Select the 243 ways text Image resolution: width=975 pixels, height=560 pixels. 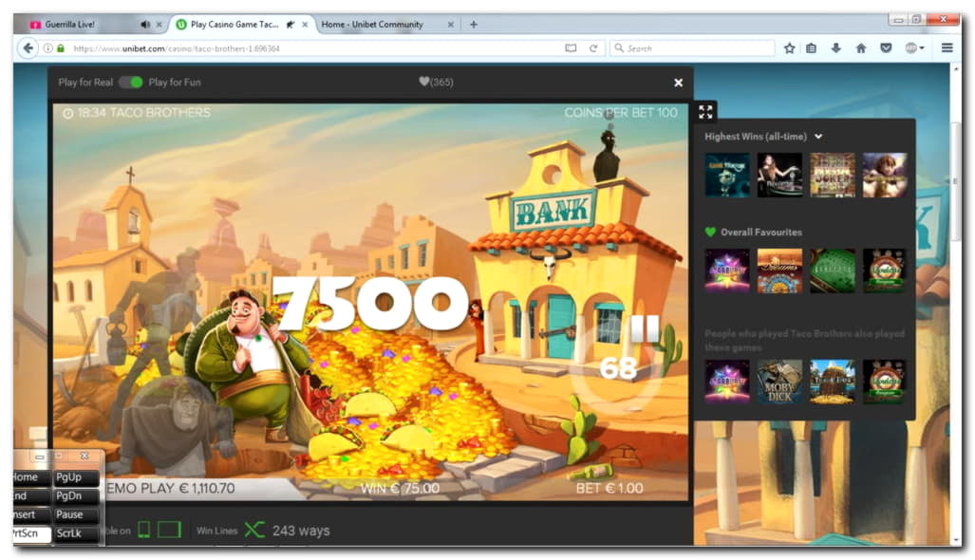[301, 531]
